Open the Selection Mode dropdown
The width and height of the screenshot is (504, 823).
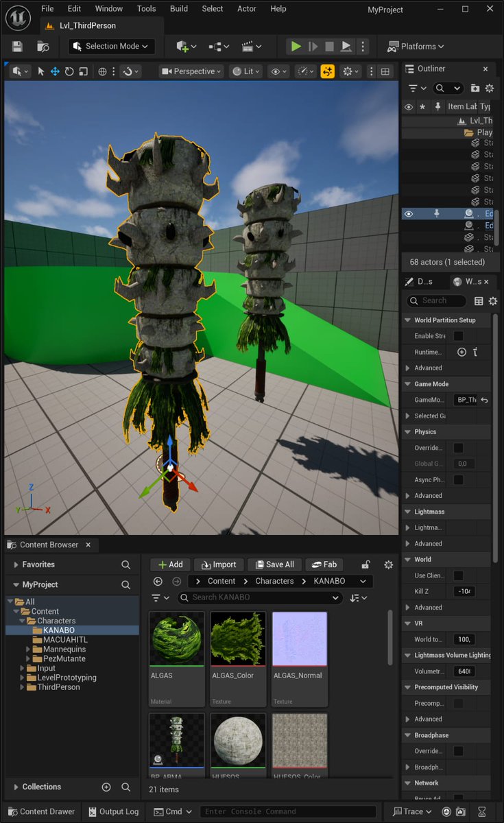point(111,47)
